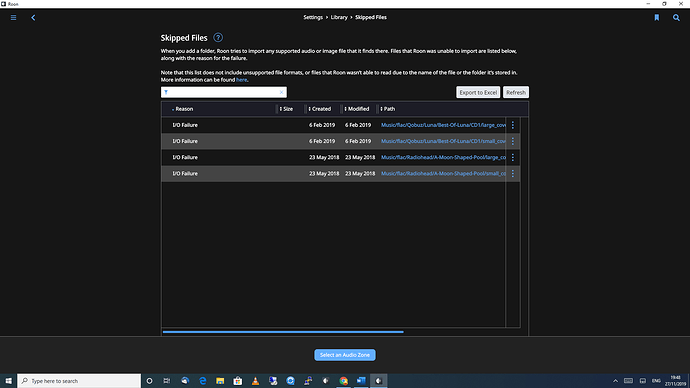Open three-dot menu for Radiohead small_cover row
The image size is (690, 388).
pyautogui.click(x=513, y=174)
